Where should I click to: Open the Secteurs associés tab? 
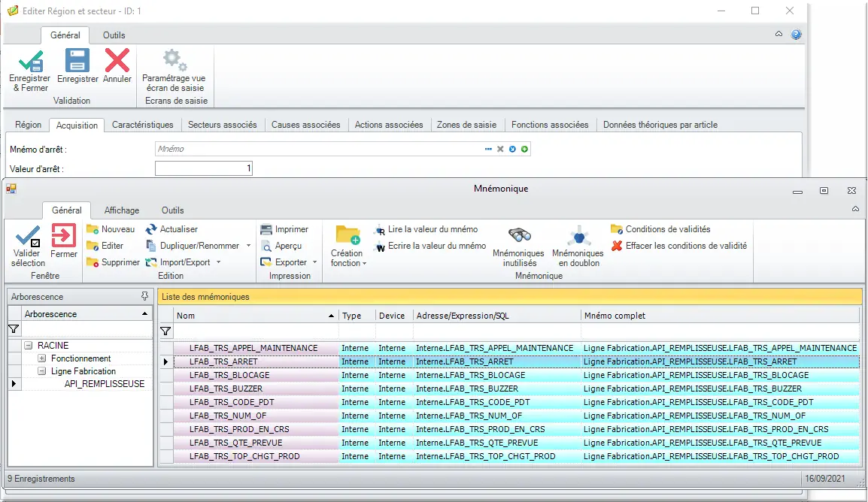pyautogui.click(x=222, y=125)
